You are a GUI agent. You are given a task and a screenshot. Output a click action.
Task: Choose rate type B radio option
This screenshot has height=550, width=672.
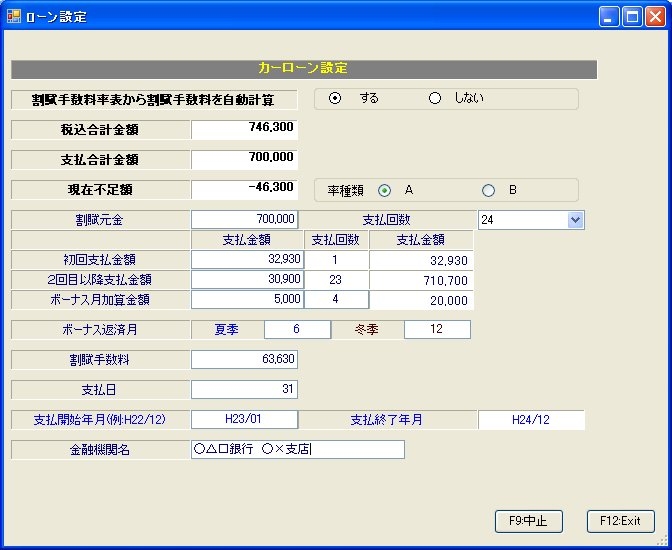488,190
